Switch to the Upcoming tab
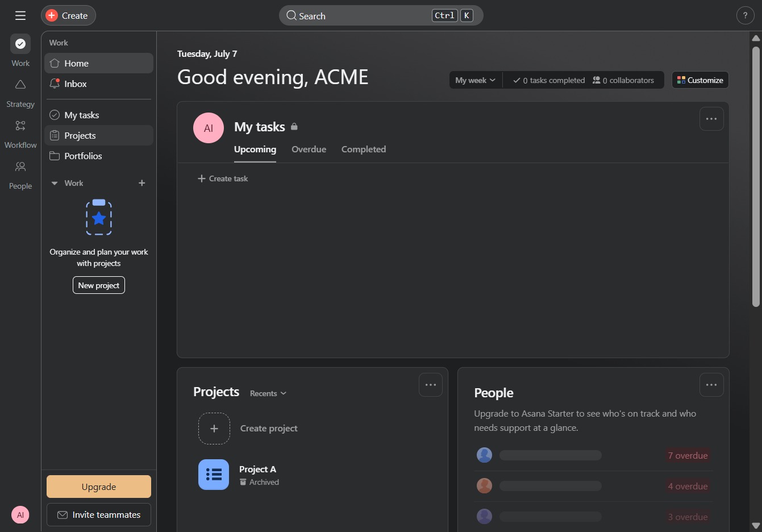Screen dimensions: 762x532 pos(255,149)
